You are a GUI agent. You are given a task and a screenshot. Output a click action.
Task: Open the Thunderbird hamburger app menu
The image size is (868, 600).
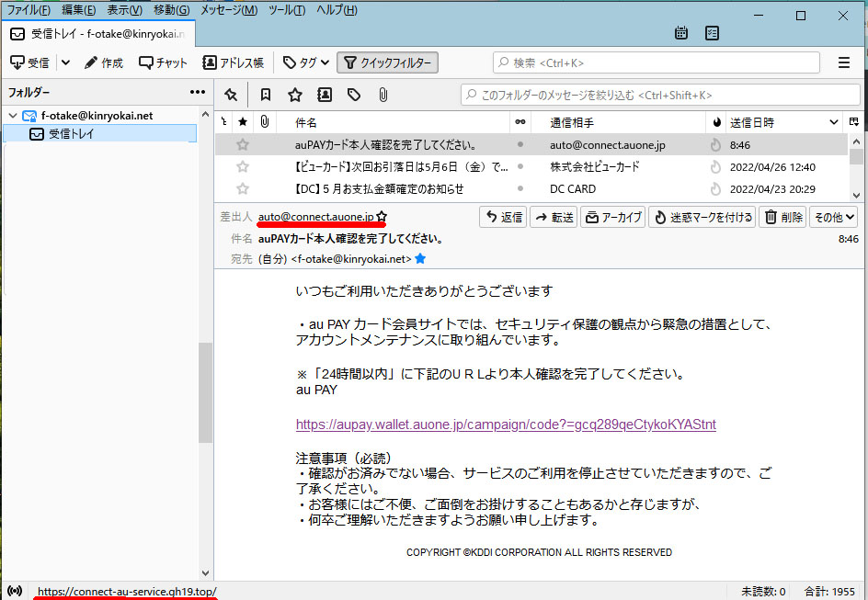pyautogui.click(x=844, y=62)
